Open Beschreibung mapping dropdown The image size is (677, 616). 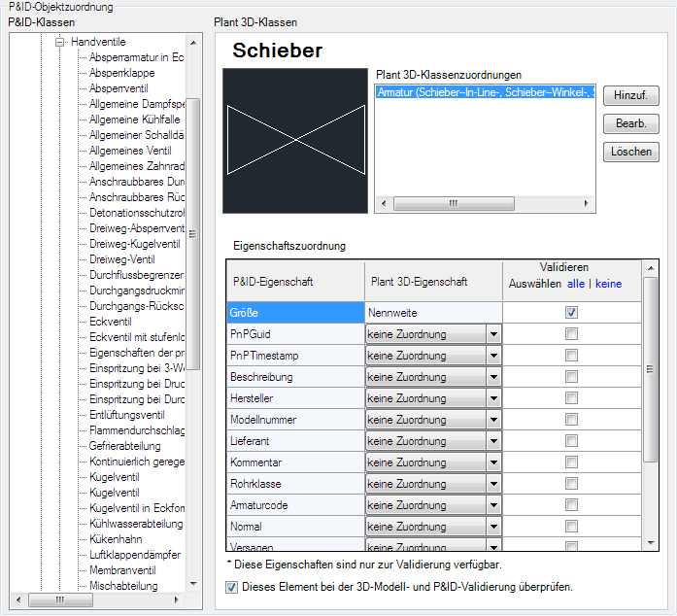coord(493,377)
